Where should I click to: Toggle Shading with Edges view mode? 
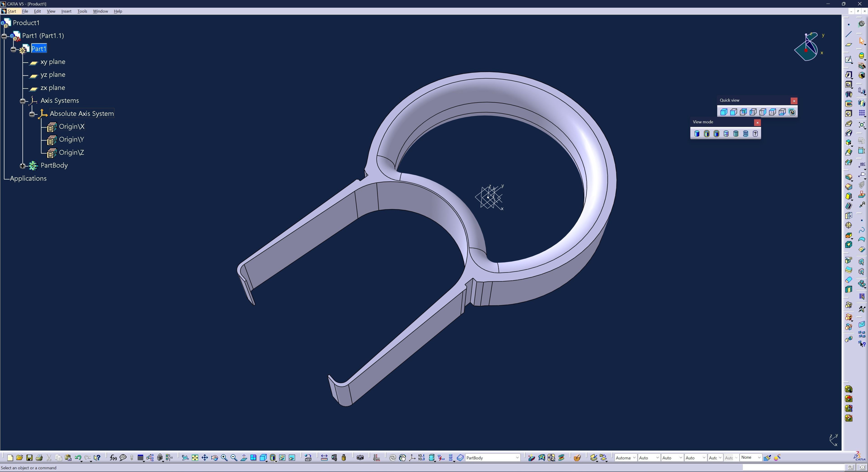706,134
